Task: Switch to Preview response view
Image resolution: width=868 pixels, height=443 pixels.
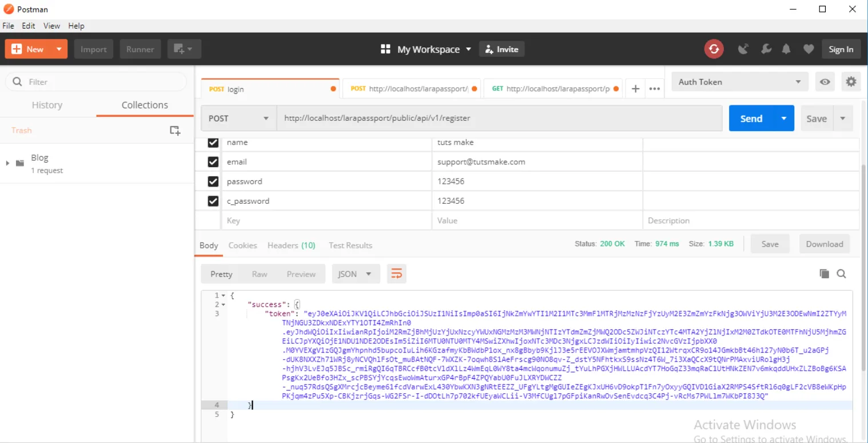Action: pos(301,274)
